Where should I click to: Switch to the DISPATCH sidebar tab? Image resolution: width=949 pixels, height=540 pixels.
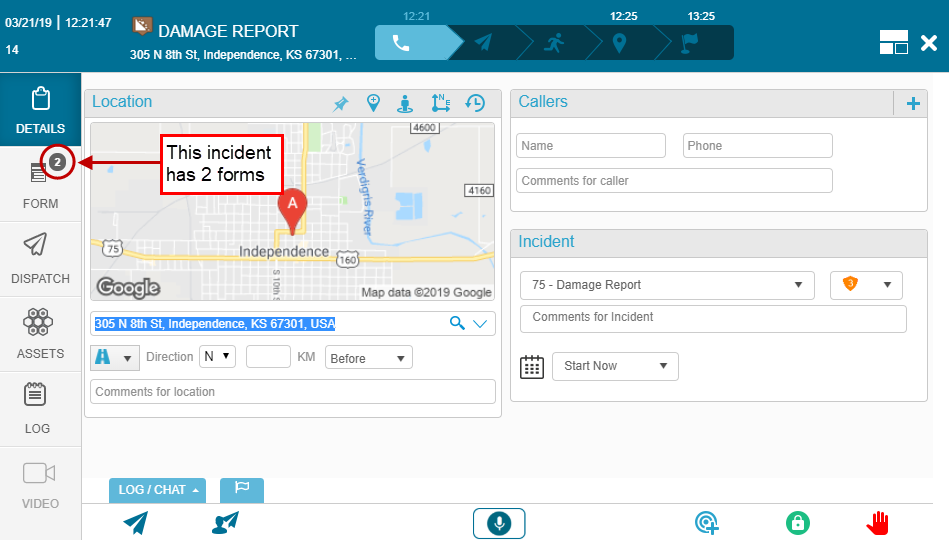click(41, 259)
